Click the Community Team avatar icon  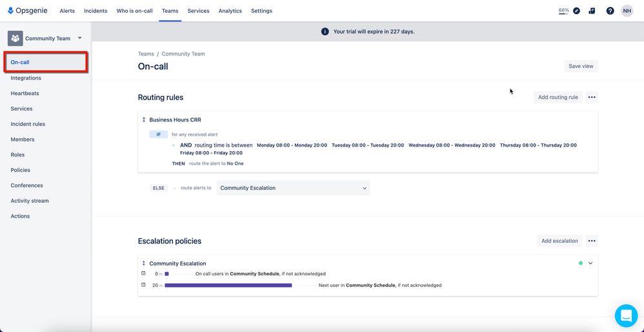15,38
